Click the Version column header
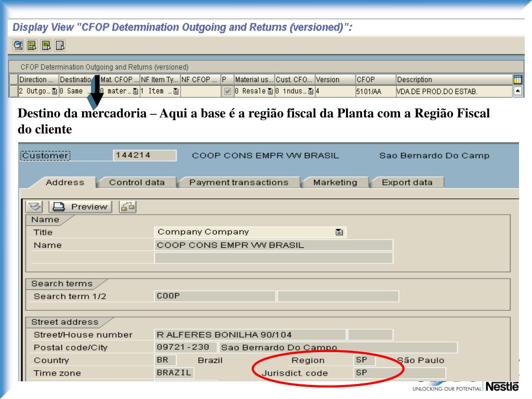 [x=335, y=79]
